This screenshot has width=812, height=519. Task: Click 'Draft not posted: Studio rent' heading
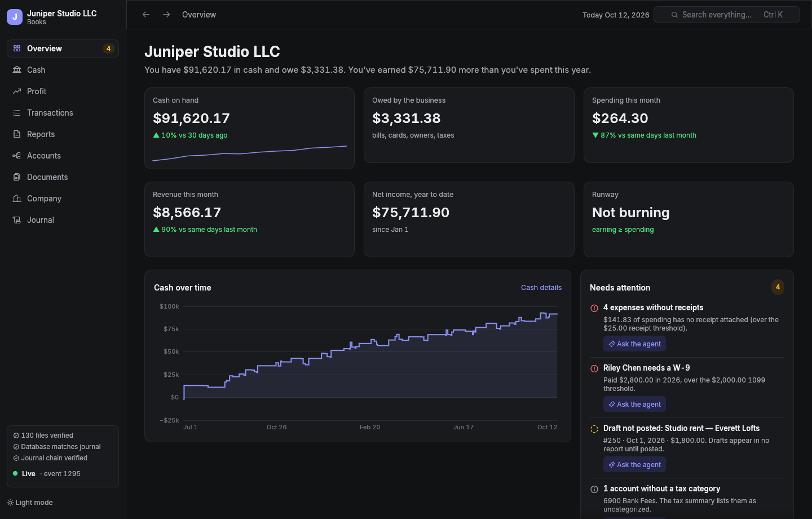(681, 428)
